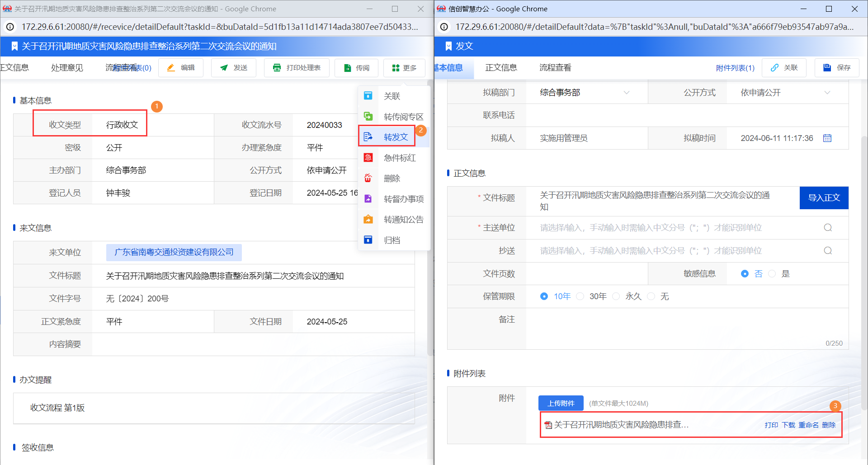Click the 文件标题 text field in 发文 window
This screenshot has height=465, width=868.
663,201
